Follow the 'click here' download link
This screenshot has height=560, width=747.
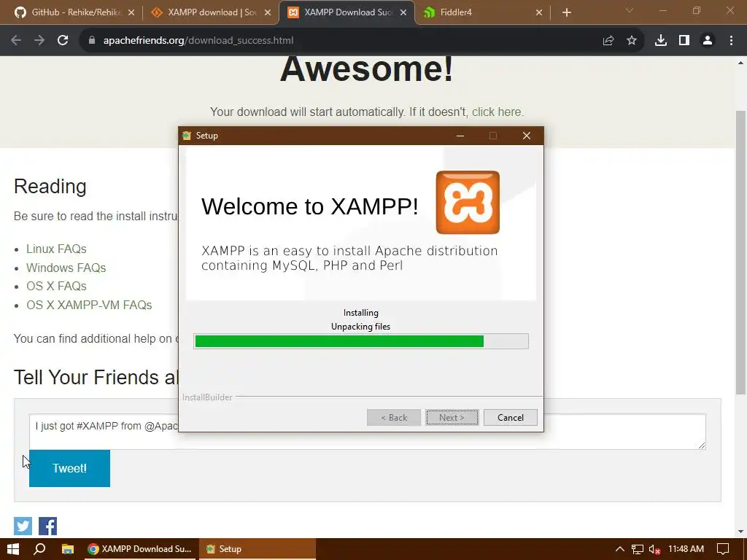(x=496, y=112)
